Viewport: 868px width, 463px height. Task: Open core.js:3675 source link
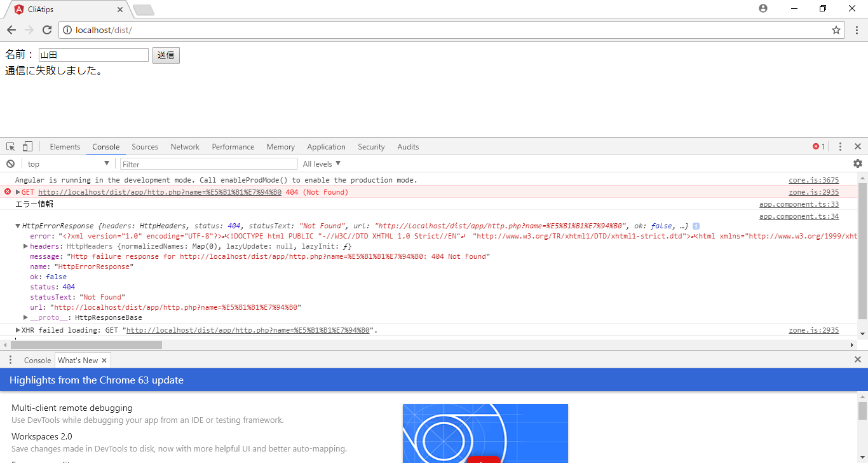coord(814,180)
